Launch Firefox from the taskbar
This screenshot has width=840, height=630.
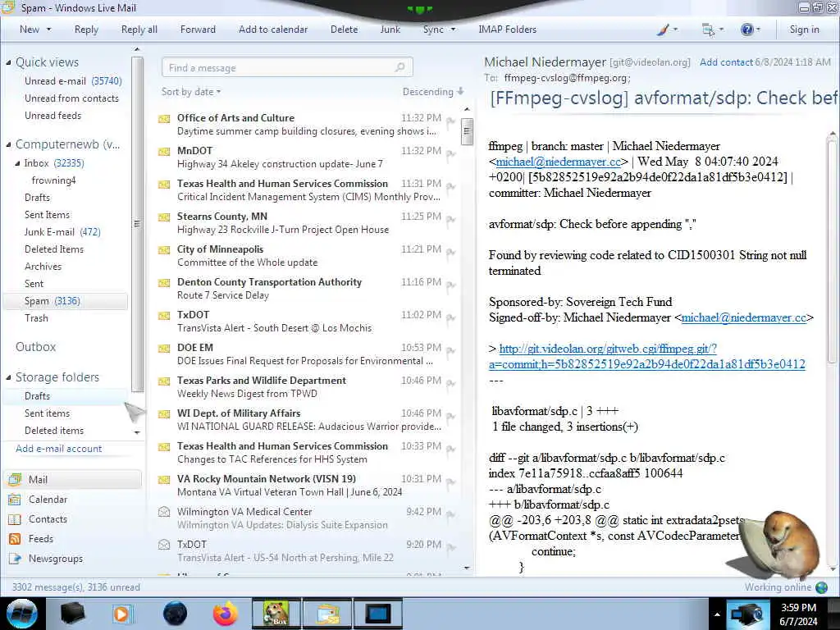[226, 614]
